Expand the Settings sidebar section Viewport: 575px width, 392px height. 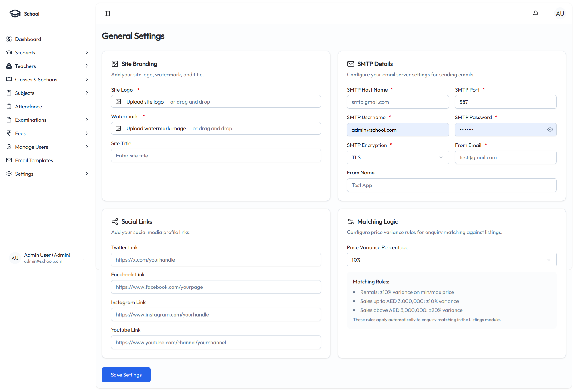click(87, 174)
